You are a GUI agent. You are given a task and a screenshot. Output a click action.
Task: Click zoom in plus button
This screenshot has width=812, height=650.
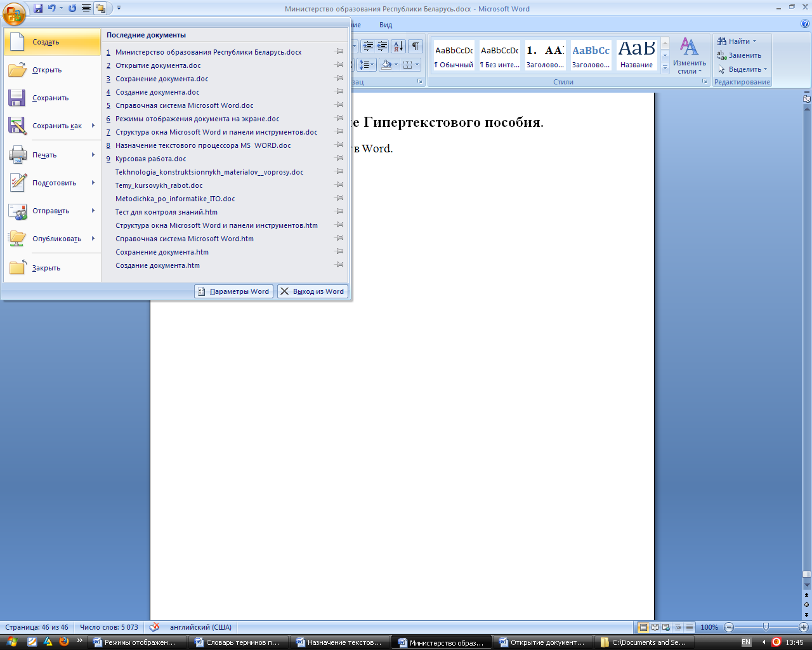(804, 627)
